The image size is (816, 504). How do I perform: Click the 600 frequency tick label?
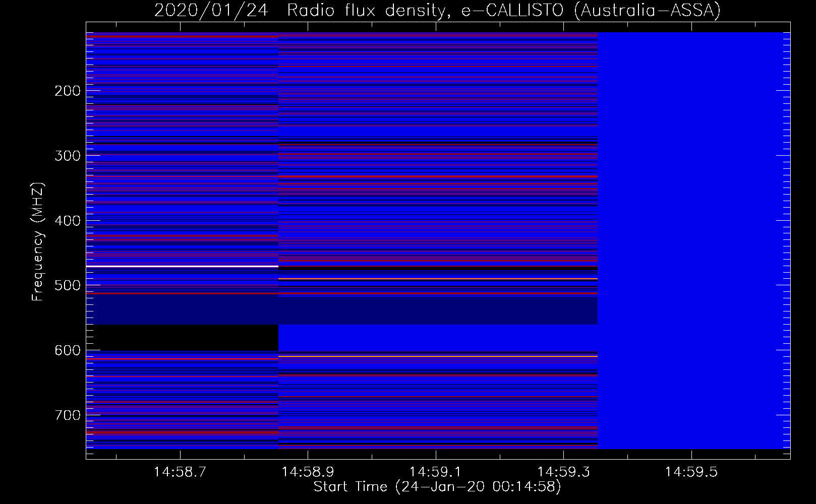pos(68,350)
